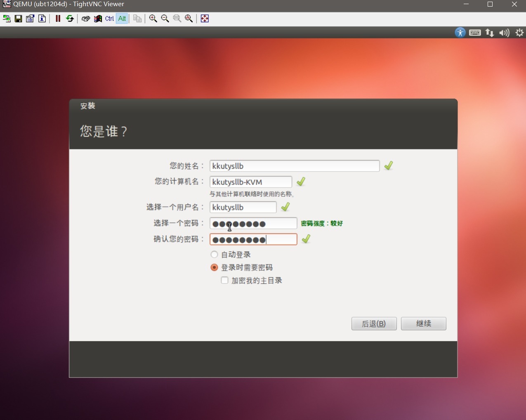Toggle the Alt key in toolbar

122,19
